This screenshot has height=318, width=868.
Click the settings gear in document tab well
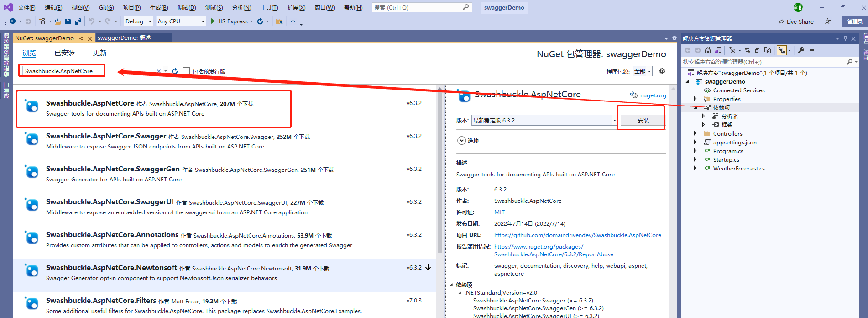pyautogui.click(x=674, y=38)
